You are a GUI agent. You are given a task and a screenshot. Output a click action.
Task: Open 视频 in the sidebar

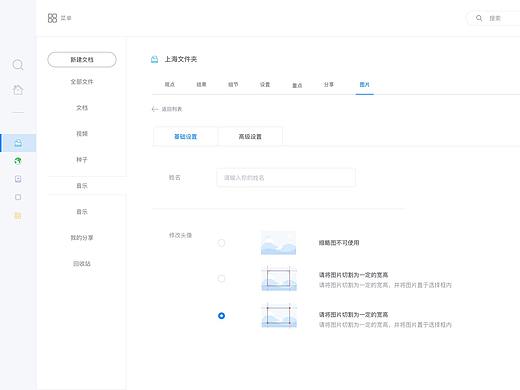tap(82, 134)
